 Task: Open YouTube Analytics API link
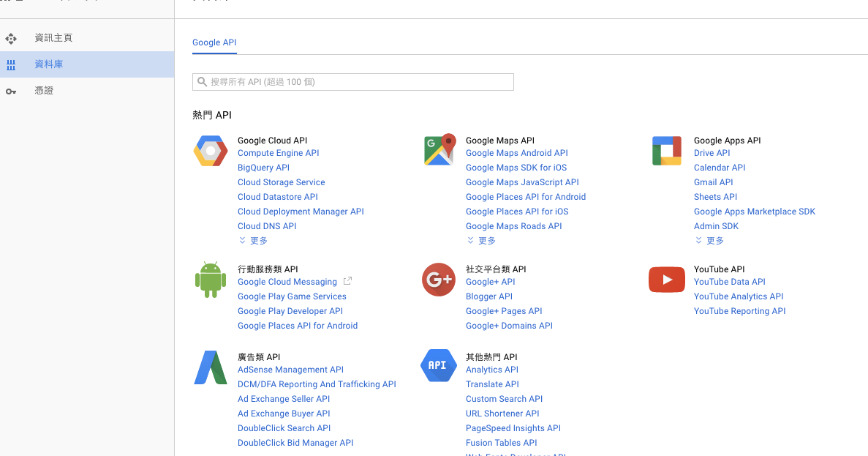click(x=739, y=296)
